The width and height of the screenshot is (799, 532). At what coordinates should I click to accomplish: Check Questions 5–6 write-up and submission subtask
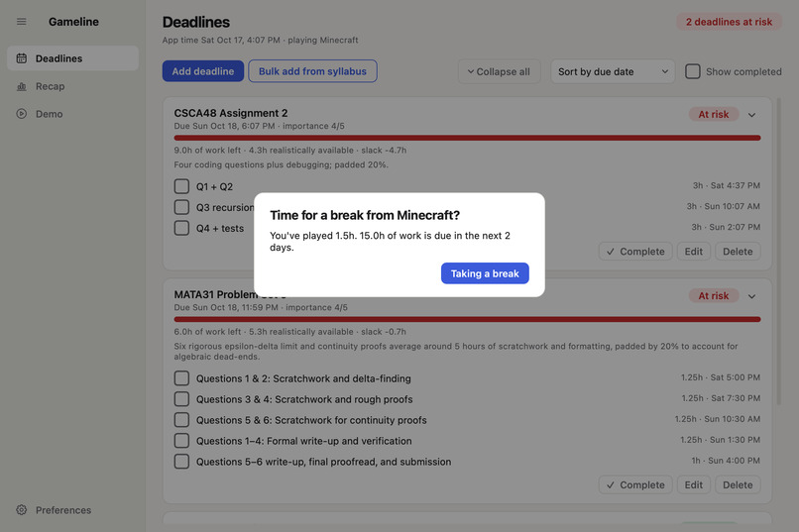[181, 462]
